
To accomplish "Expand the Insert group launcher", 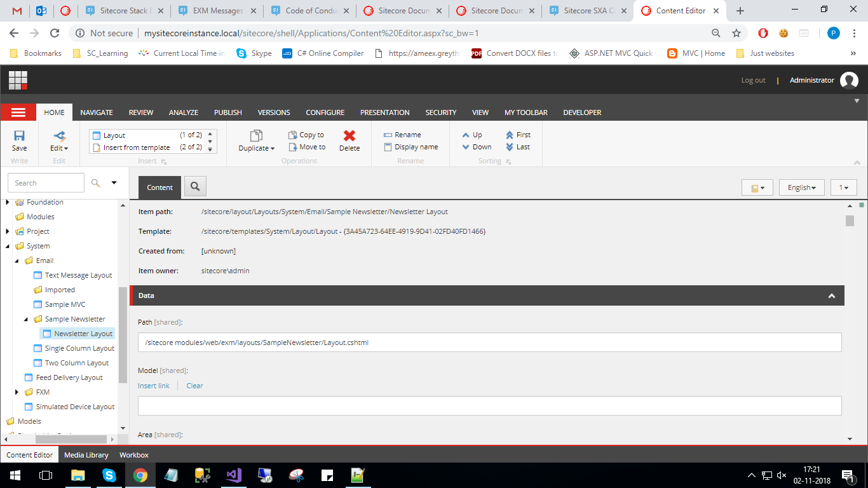I will coord(164,161).
